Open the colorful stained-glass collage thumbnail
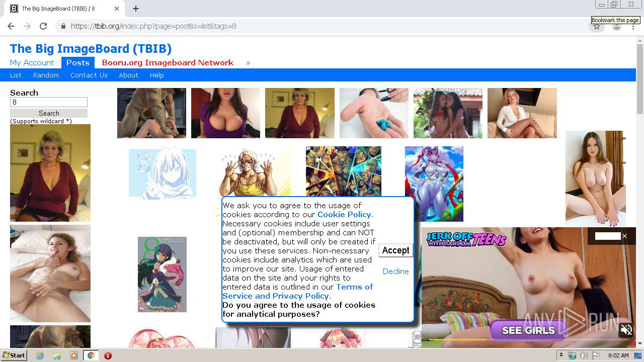644x362 pixels. [344, 171]
